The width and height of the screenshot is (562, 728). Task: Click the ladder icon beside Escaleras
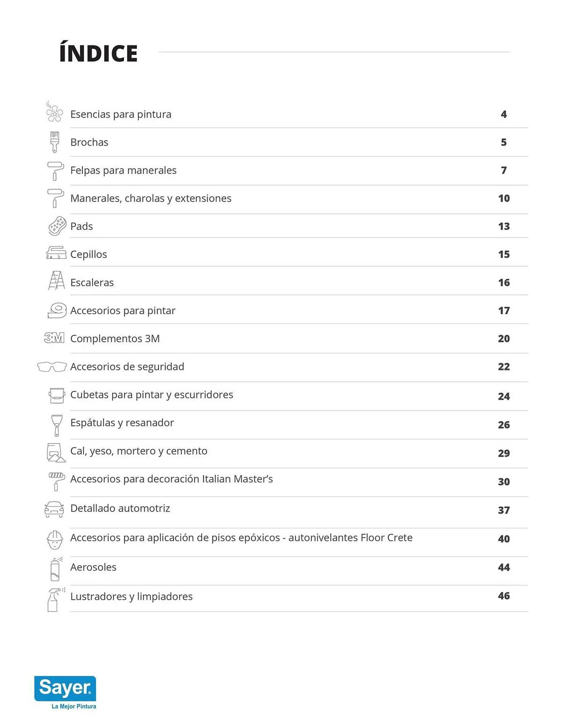56,281
